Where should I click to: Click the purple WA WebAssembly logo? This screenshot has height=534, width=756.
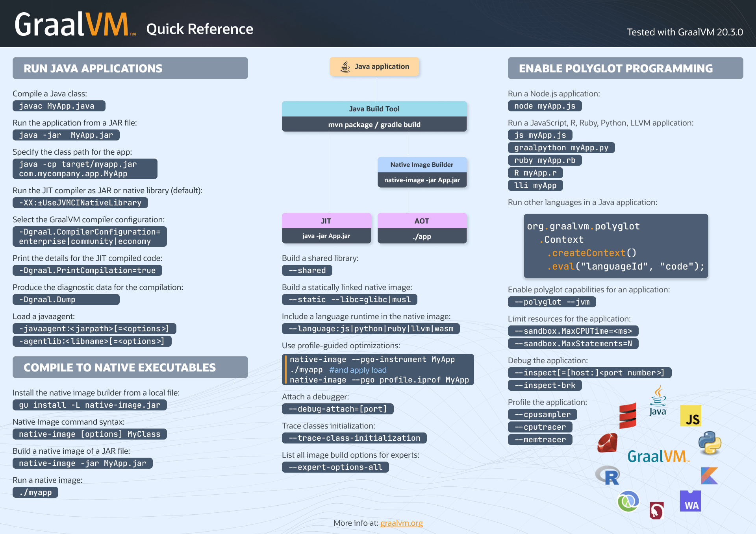pos(690,501)
